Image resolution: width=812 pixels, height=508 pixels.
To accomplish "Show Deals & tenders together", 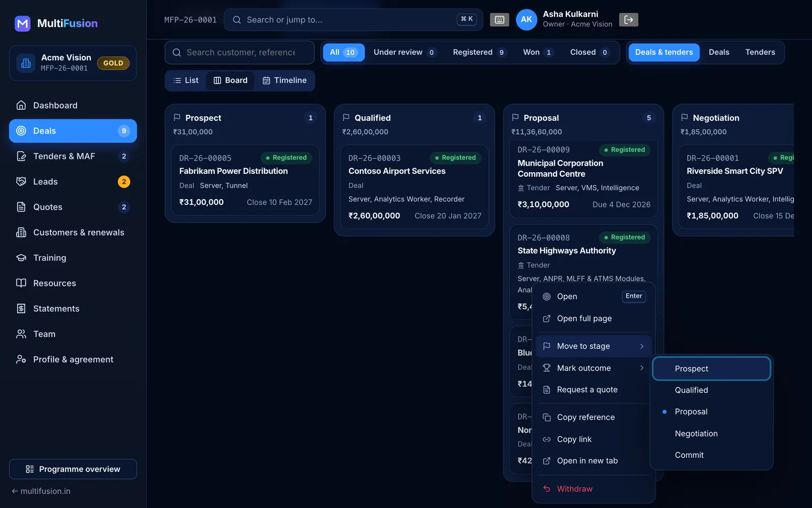I will (664, 52).
